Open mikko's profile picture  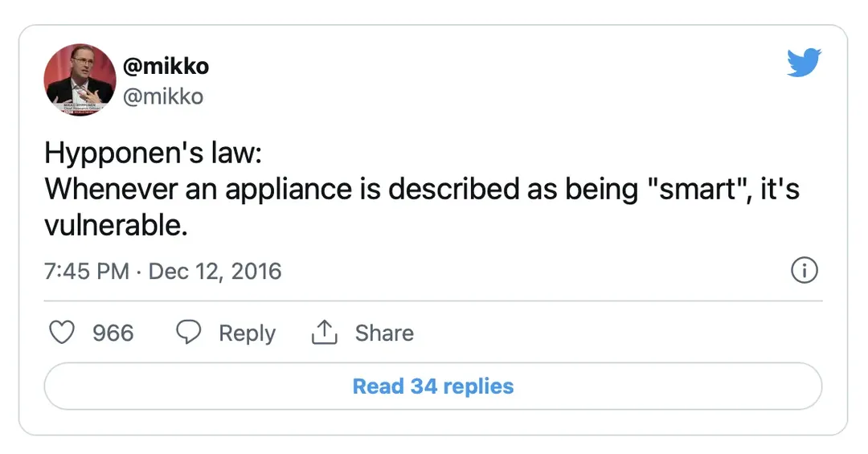pyautogui.click(x=80, y=80)
